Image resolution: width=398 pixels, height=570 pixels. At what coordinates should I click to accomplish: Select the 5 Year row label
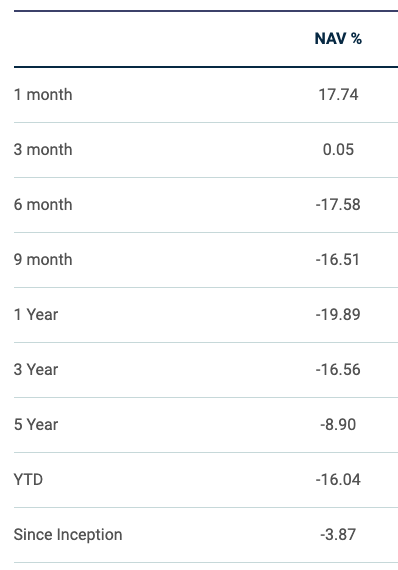[36, 424]
